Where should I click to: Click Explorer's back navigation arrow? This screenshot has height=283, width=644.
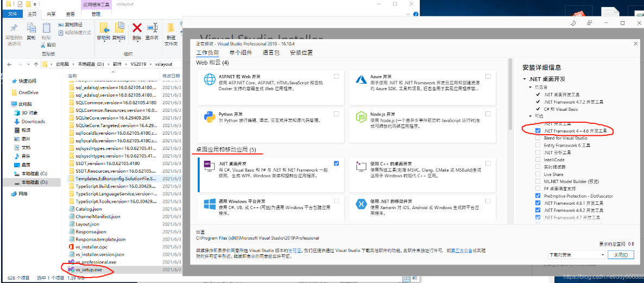[9, 65]
